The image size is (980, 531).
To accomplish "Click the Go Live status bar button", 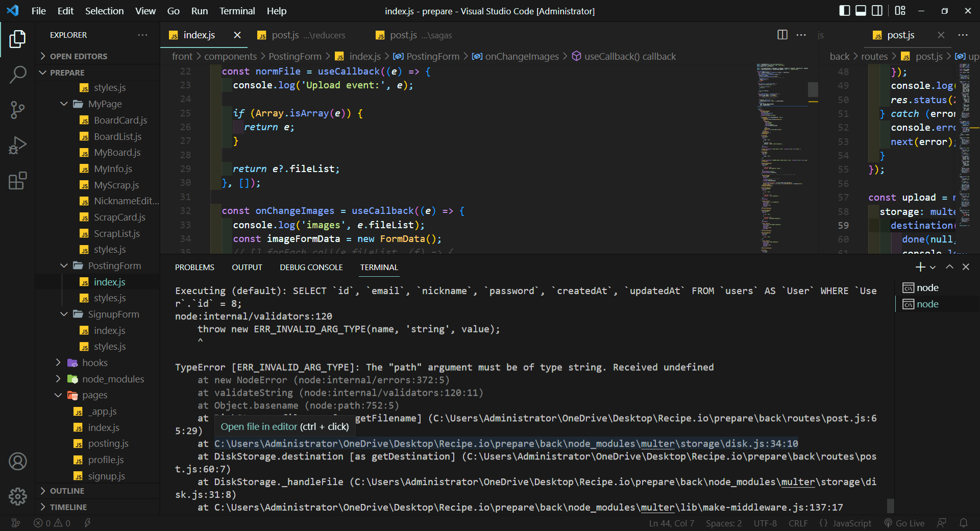I will pos(904,523).
